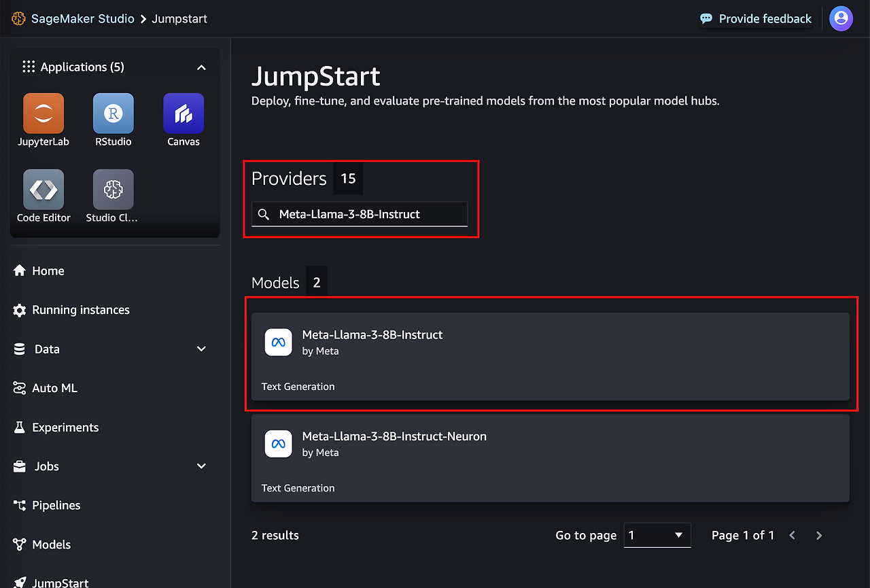This screenshot has width=870, height=588.
Task: Collapse the Applications panel
Action: pyautogui.click(x=201, y=67)
